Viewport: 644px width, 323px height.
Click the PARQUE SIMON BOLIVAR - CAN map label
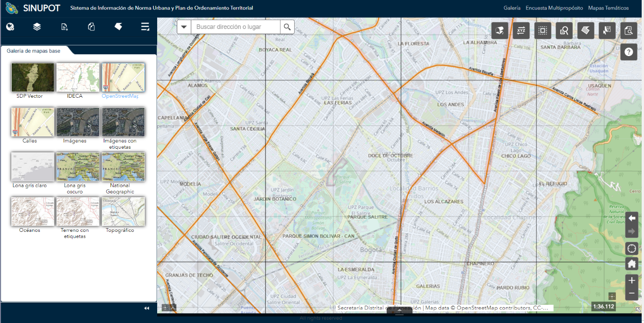click(319, 237)
